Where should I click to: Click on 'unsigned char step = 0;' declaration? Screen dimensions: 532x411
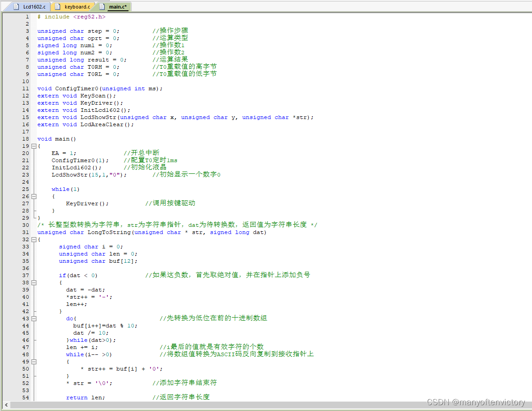pyautogui.click(x=78, y=31)
